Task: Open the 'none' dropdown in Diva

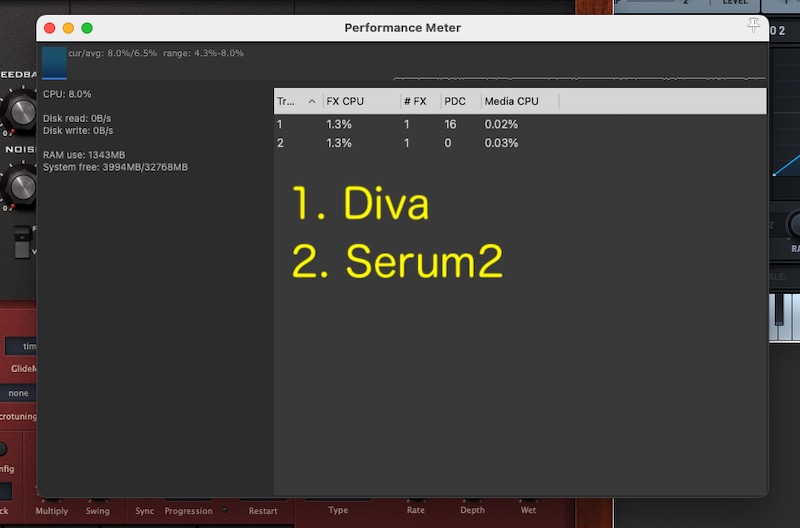Action: point(18,393)
